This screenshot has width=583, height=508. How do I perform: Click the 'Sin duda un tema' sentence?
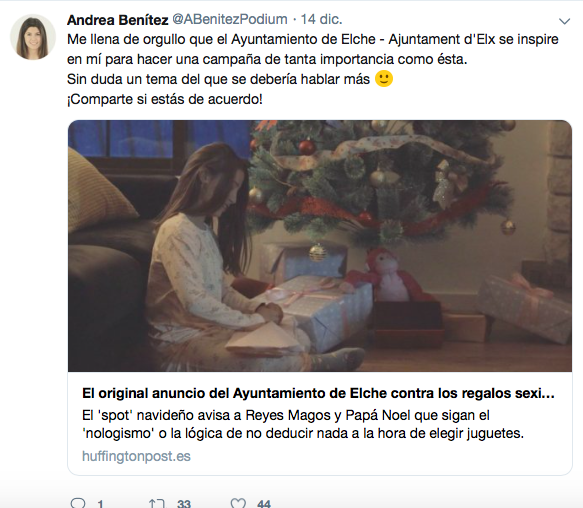click(x=218, y=79)
